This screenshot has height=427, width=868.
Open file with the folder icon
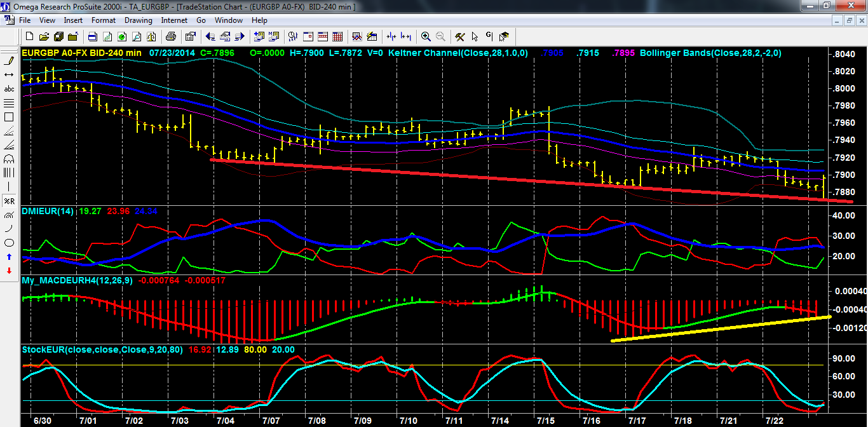point(43,36)
